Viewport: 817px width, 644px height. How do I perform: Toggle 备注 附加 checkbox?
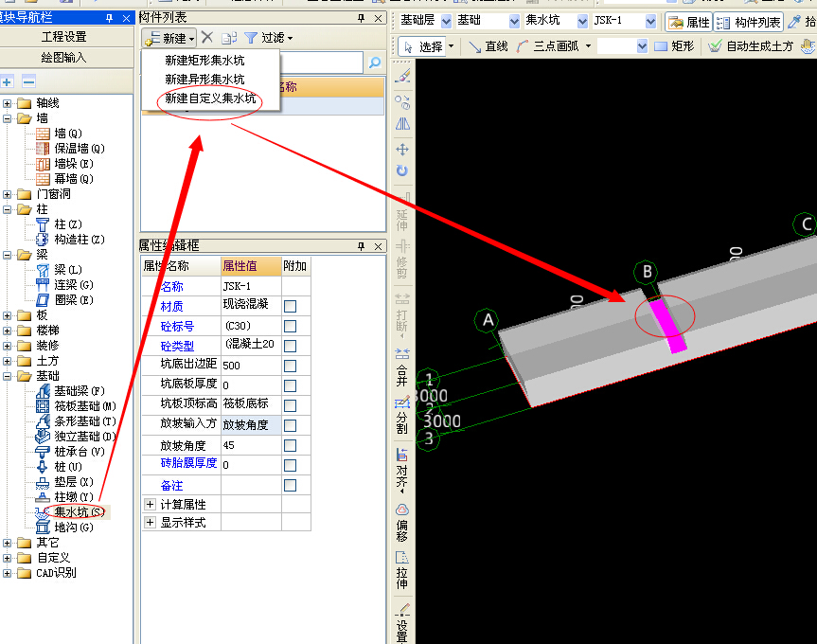(291, 486)
